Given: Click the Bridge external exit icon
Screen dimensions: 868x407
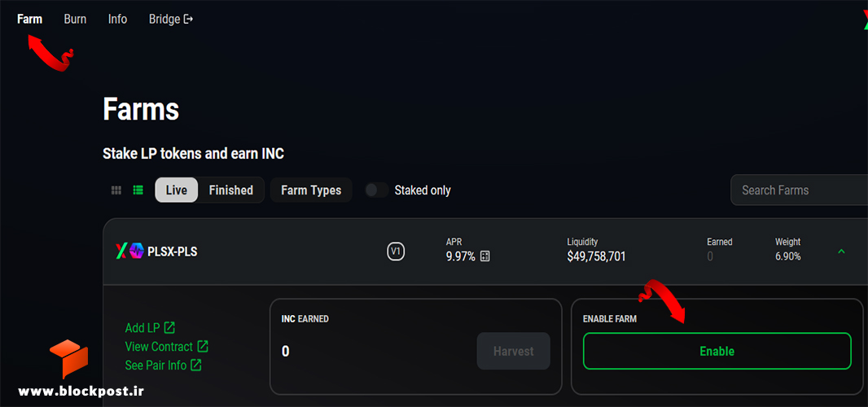Looking at the screenshot, I should tap(188, 20).
